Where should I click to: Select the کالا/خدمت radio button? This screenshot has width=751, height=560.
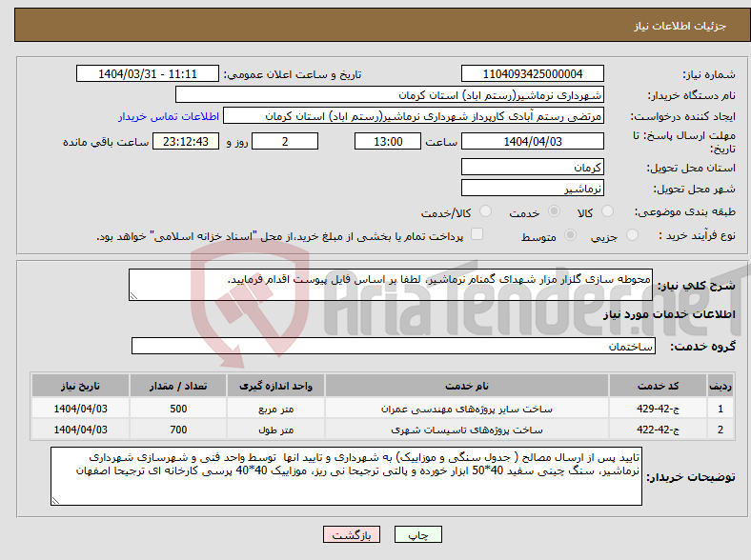pos(486,211)
